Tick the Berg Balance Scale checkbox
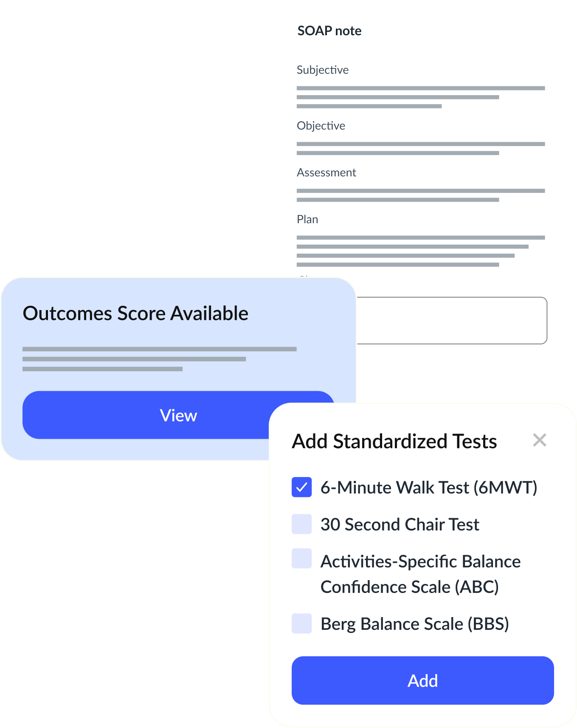This screenshot has width=577, height=728. 301,624
